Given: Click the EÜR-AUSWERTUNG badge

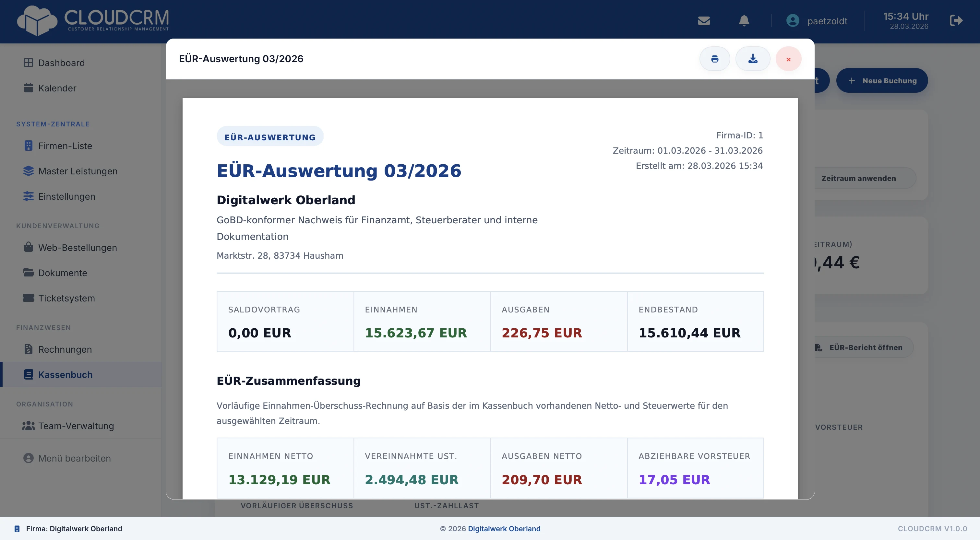Looking at the screenshot, I should coord(270,137).
